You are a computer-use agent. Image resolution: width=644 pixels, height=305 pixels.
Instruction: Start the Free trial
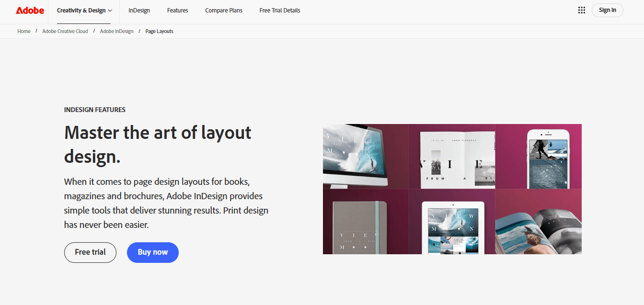pyautogui.click(x=90, y=252)
